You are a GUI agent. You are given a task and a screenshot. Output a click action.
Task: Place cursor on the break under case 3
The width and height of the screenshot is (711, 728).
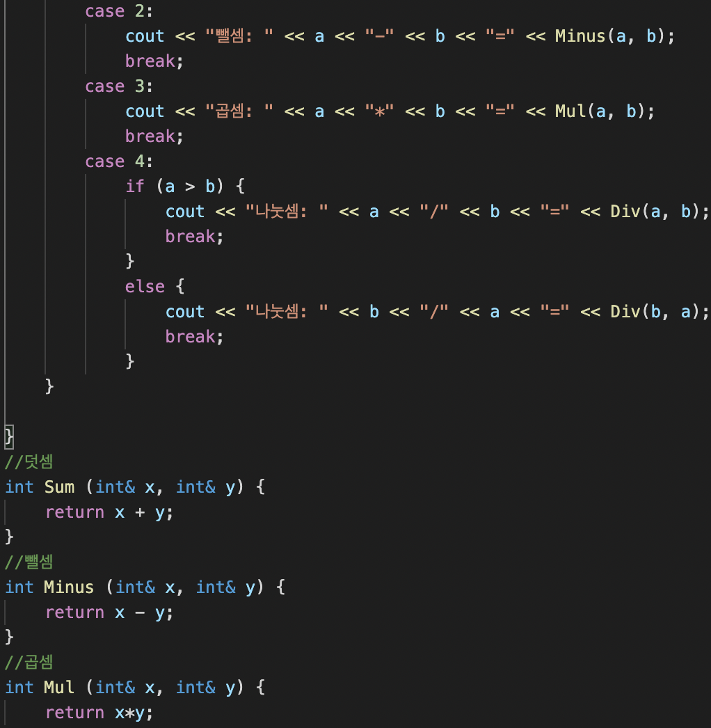pos(150,136)
